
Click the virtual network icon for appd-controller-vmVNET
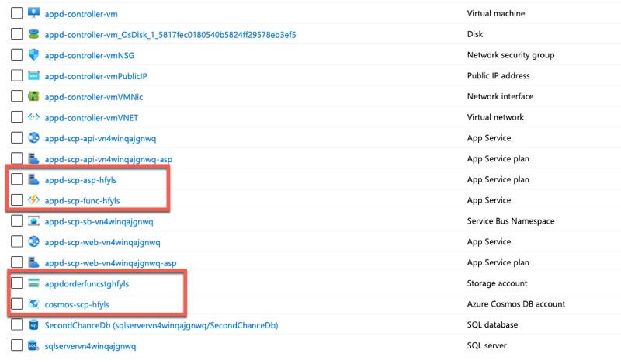[x=33, y=117]
